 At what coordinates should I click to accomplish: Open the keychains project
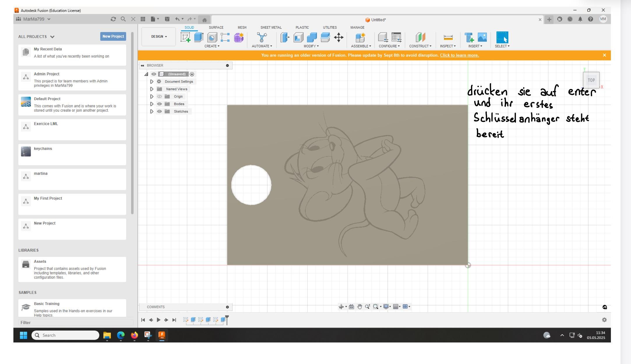pyautogui.click(x=72, y=155)
